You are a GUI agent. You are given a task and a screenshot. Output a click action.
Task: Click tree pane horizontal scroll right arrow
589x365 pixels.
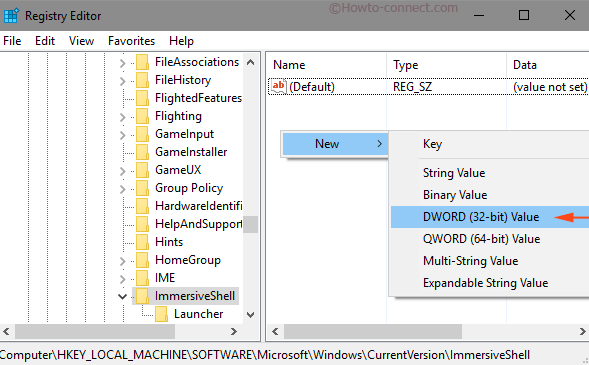click(x=234, y=332)
